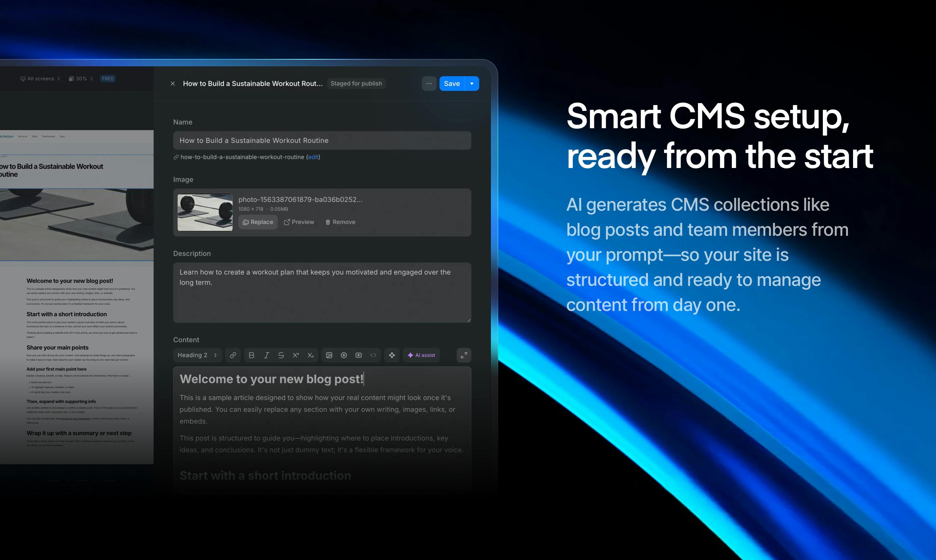Image resolution: width=936 pixels, height=560 pixels.
Task: Toggle strikethrough formatting
Action: point(281,356)
